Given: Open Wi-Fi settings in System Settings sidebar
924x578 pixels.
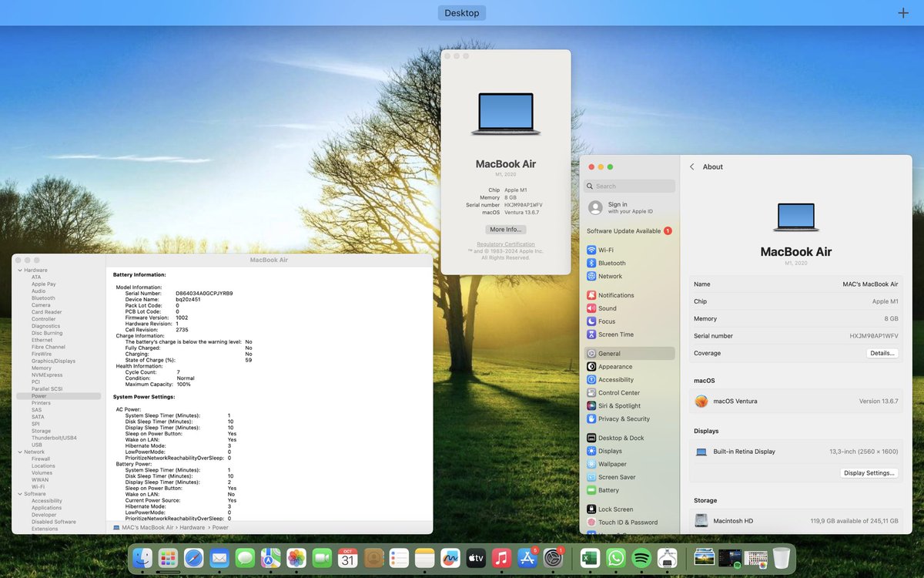Looking at the screenshot, I should coord(629,250).
